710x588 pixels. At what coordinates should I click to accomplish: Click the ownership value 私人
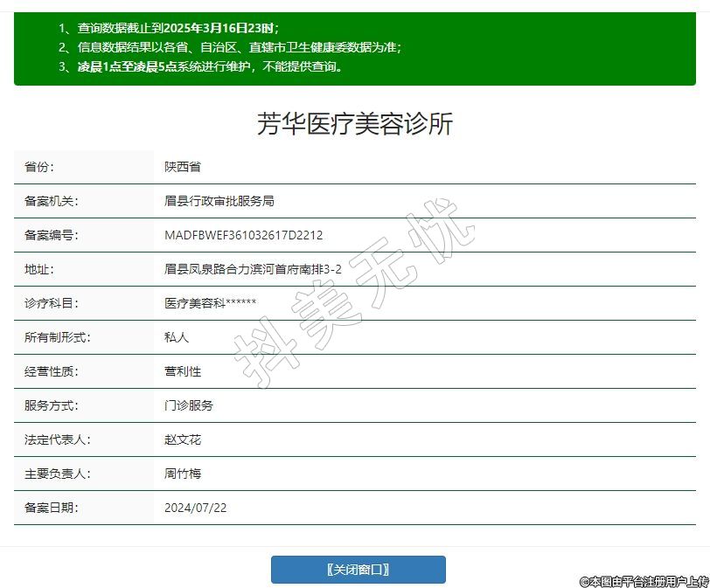[x=176, y=337]
